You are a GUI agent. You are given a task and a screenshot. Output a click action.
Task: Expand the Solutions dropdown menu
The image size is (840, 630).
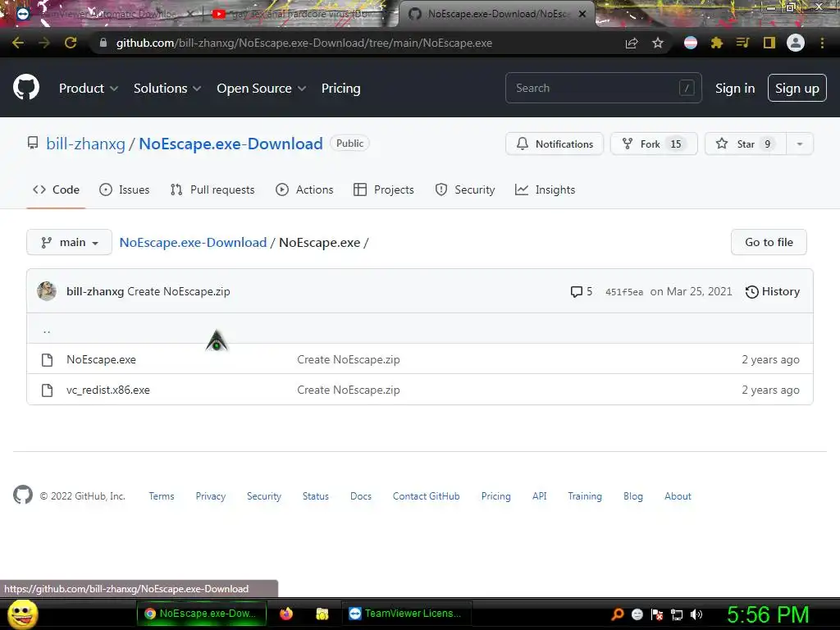[167, 89]
